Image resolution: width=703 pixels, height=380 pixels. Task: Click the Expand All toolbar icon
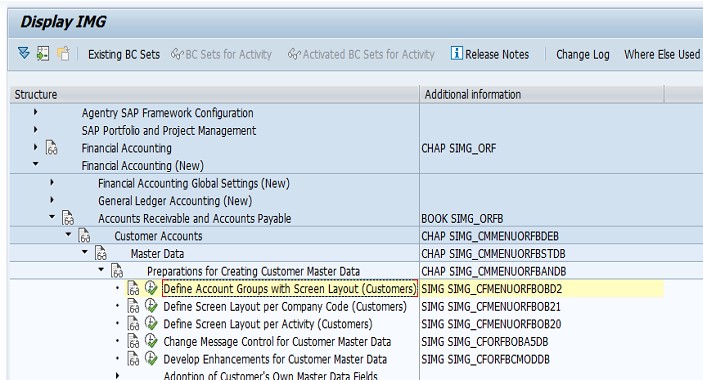(24, 53)
